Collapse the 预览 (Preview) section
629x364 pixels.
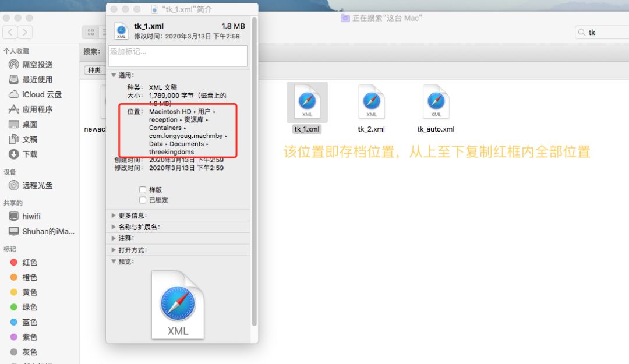click(x=114, y=261)
